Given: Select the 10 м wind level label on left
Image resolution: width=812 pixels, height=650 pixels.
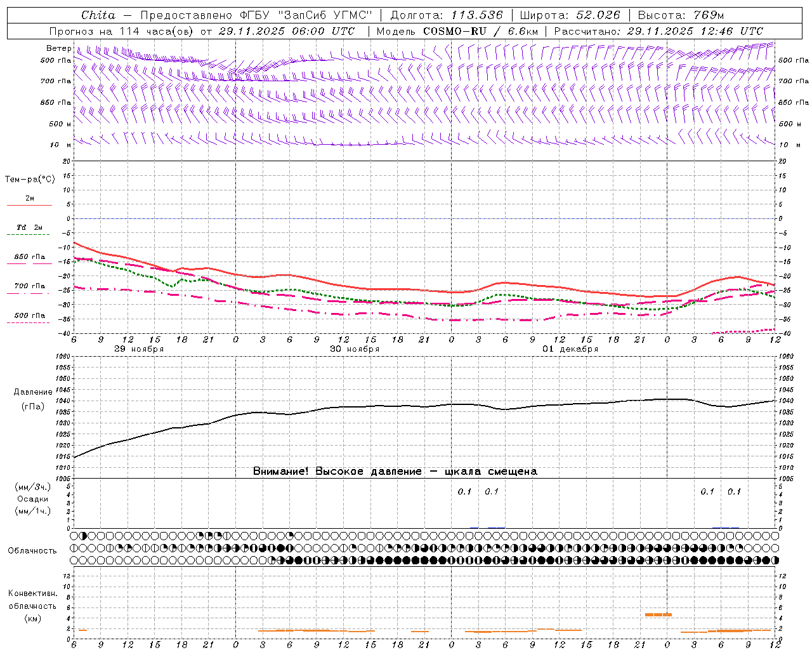Looking at the screenshot, I should (60, 145).
